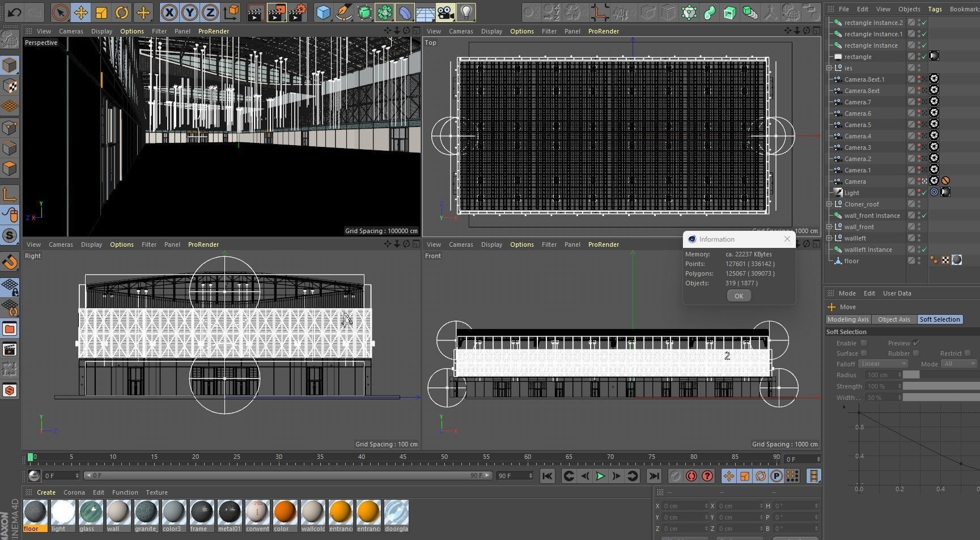Enable the Soft Selection checkbox
Screen dimensions: 980x540
[x=864, y=343]
